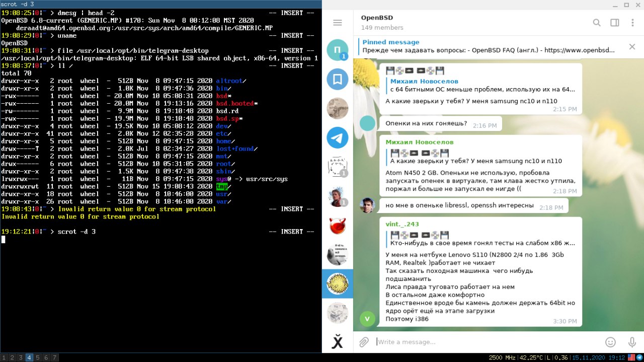Switch to workspace 6
The width and height of the screenshot is (644, 362).
tap(46, 357)
